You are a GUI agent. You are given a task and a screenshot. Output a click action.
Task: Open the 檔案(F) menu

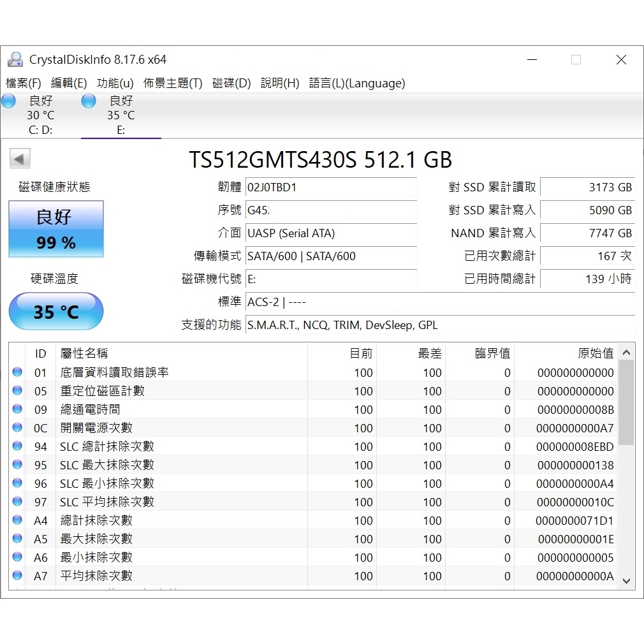coord(24,84)
